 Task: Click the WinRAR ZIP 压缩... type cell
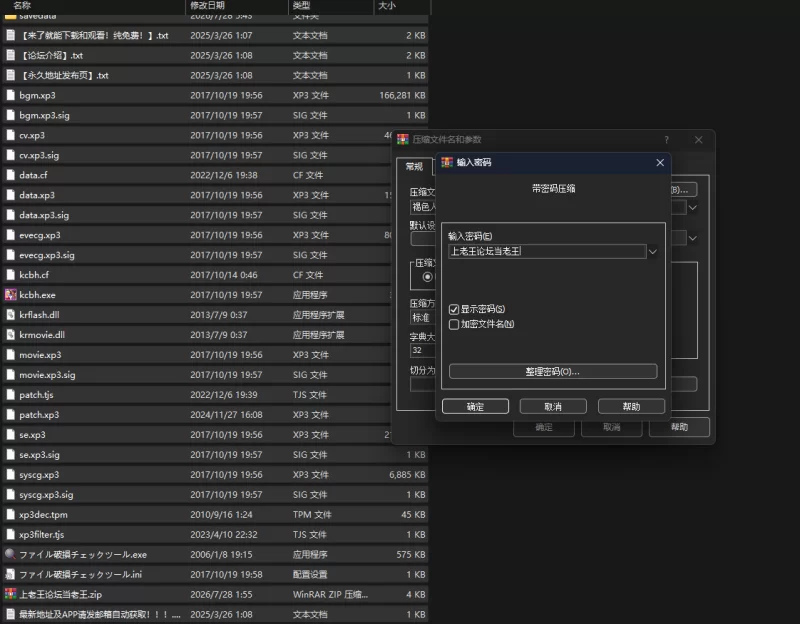[330, 594]
